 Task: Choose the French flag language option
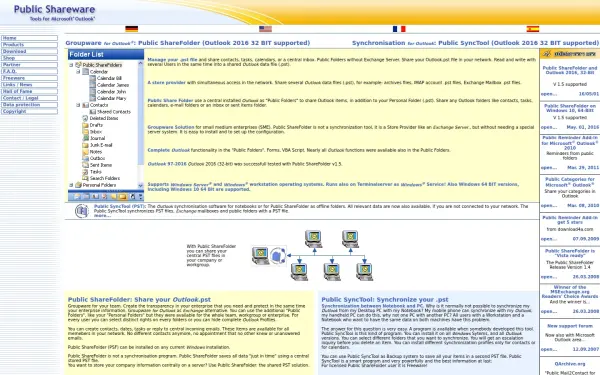tap(399, 29)
